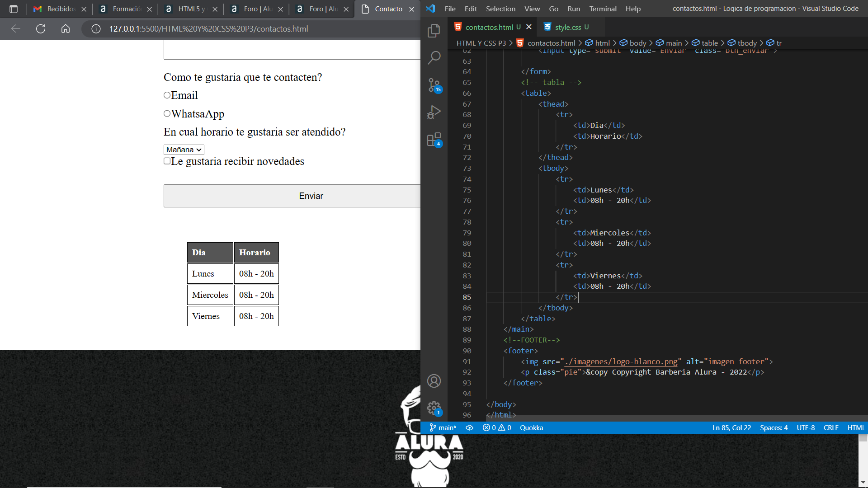
Task: Open the Extensions view in the activity bar
Action: point(434,140)
